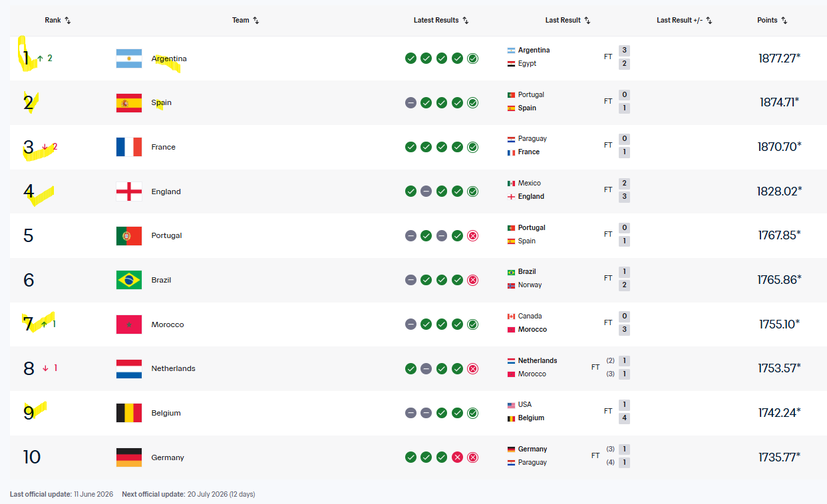Click the Spain flag in team column
Image resolution: width=827 pixels, height=504 pixels.
[129, 103]
